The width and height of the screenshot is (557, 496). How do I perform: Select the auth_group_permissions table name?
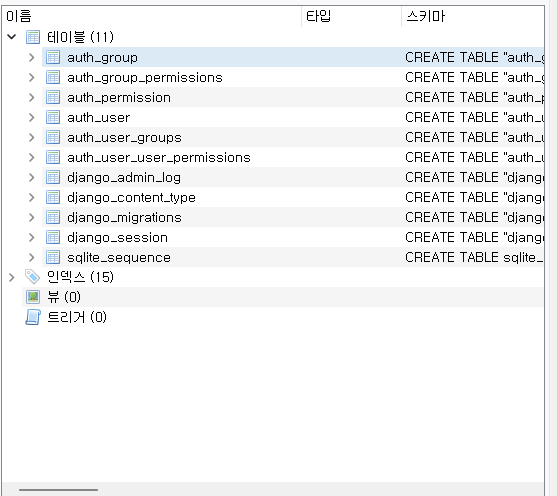click(145, 77)
